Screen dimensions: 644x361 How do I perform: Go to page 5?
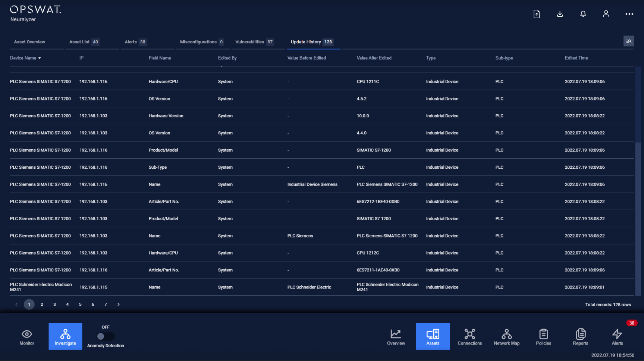pyautogui.click(x=80, y=304)
